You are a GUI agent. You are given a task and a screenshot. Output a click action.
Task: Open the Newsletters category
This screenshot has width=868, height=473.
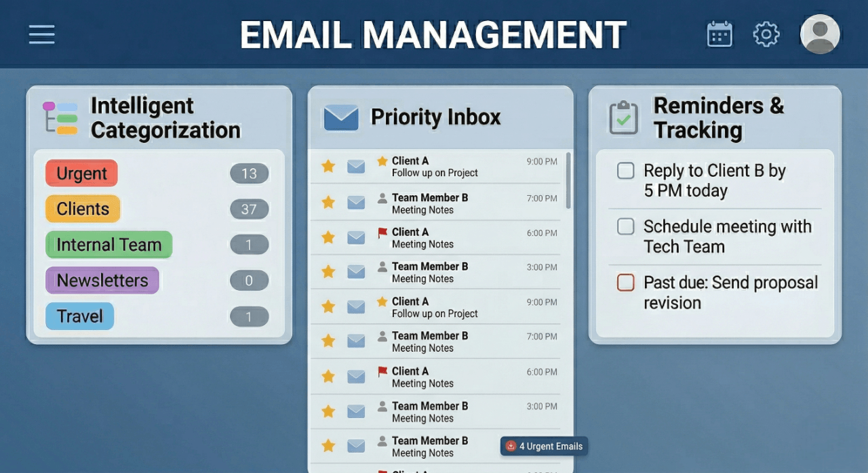[x=102, y=281]
